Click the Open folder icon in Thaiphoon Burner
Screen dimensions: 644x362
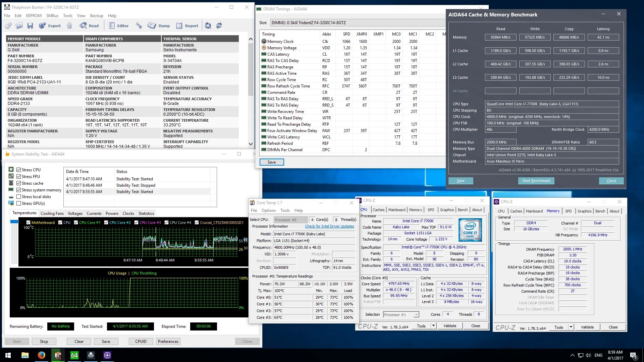[19, 26]
